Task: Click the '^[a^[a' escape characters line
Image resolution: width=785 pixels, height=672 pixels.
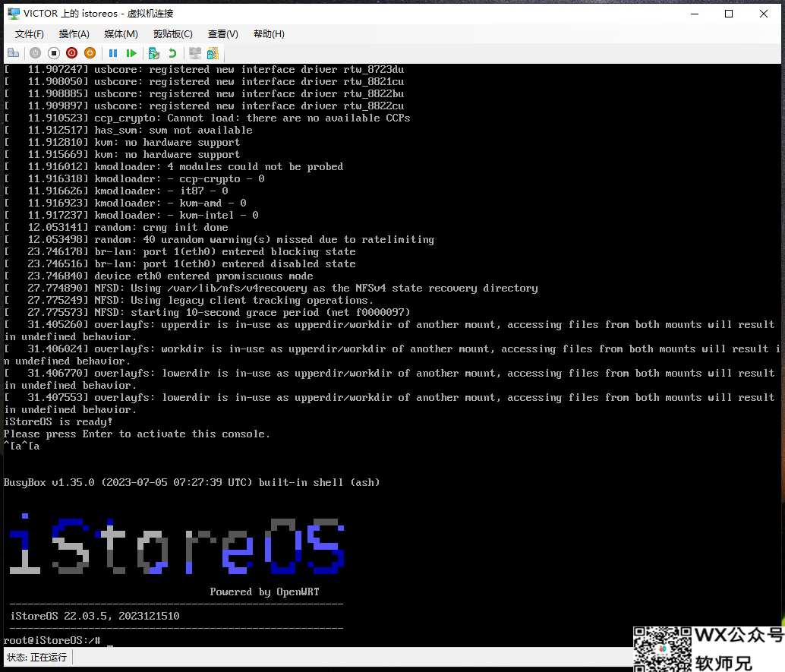Action: click(x=21, y=446)
